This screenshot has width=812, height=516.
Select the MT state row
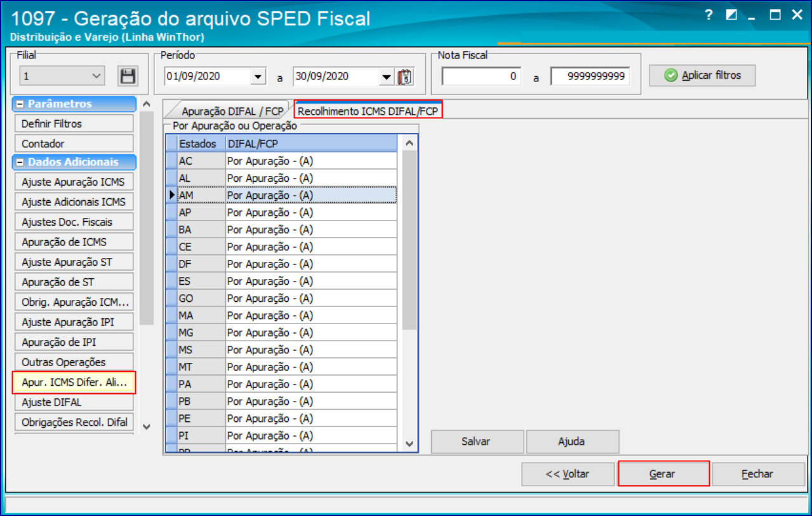click(281, 367)
